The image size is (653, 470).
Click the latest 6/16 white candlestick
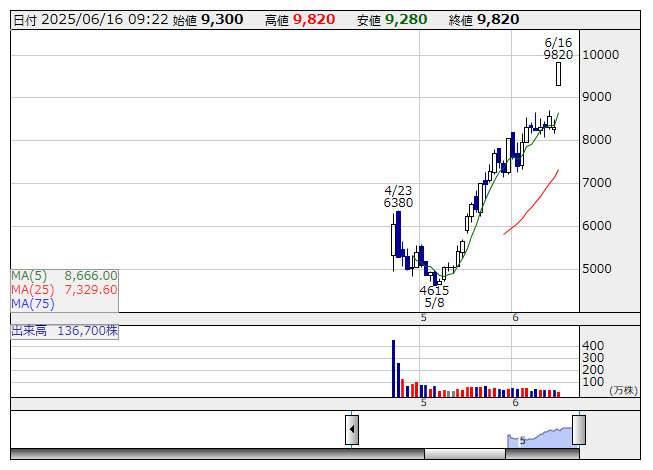558,74
